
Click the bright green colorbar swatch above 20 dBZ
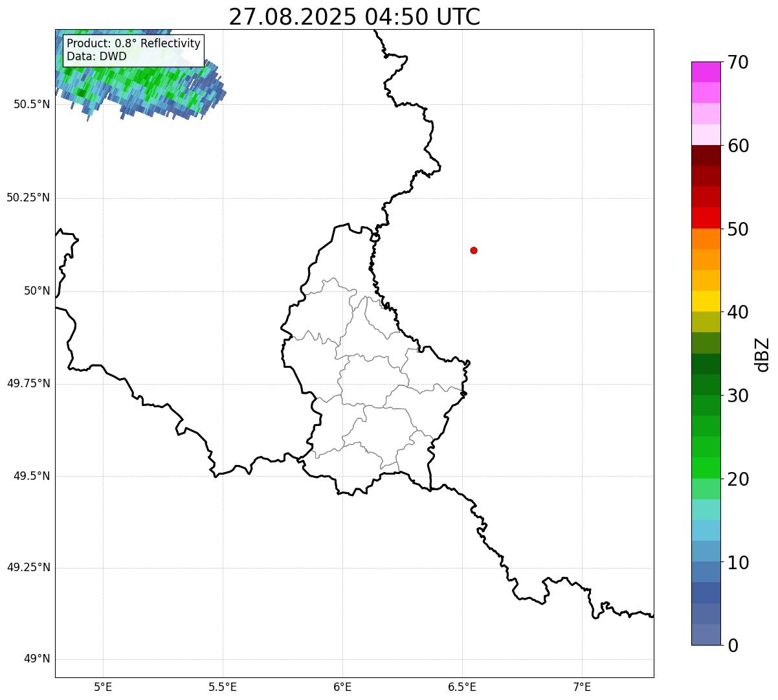click(x=706, y=468)
